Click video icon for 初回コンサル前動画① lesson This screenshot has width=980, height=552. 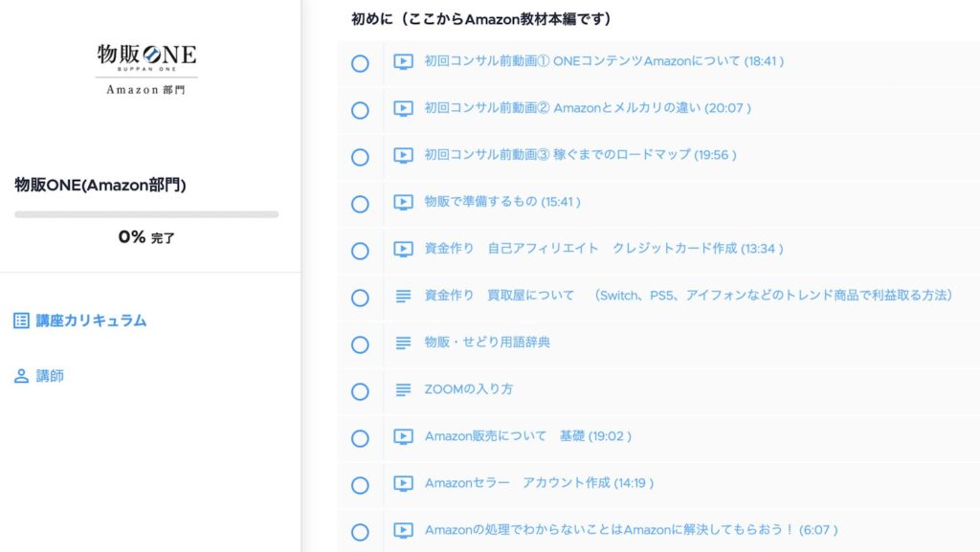pos(403,62)
